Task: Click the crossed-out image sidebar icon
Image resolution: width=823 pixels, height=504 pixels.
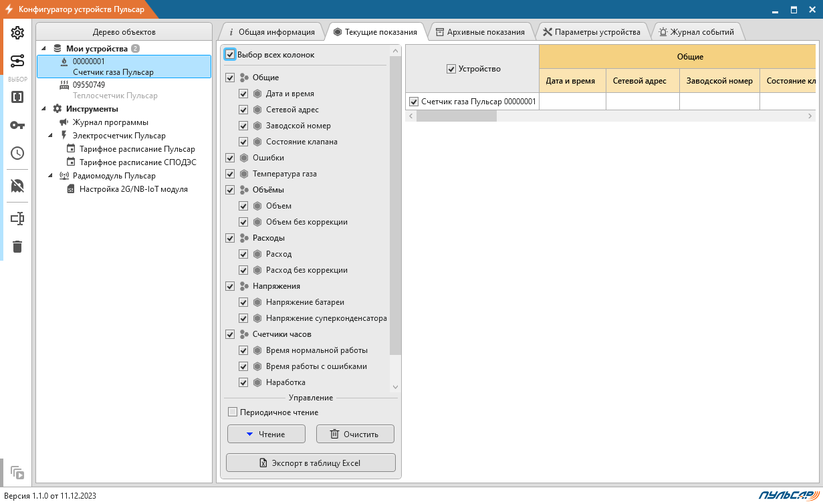Action: coord(17,186)
